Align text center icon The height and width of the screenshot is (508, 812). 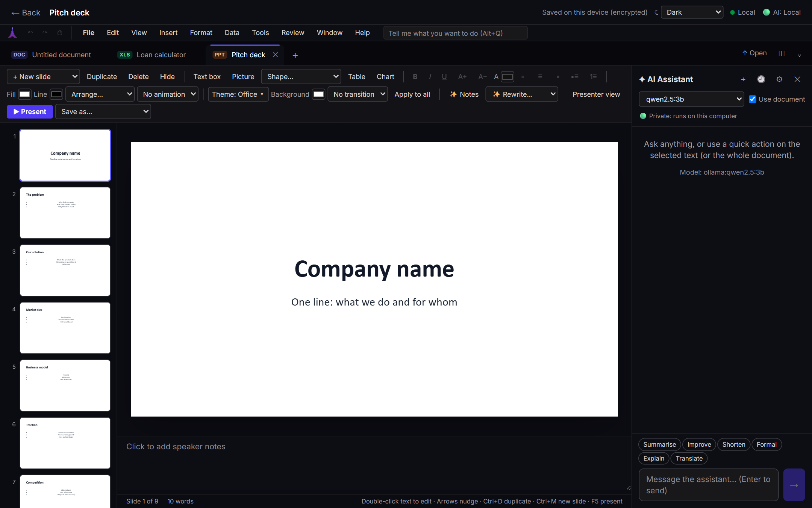coord(540,77)
